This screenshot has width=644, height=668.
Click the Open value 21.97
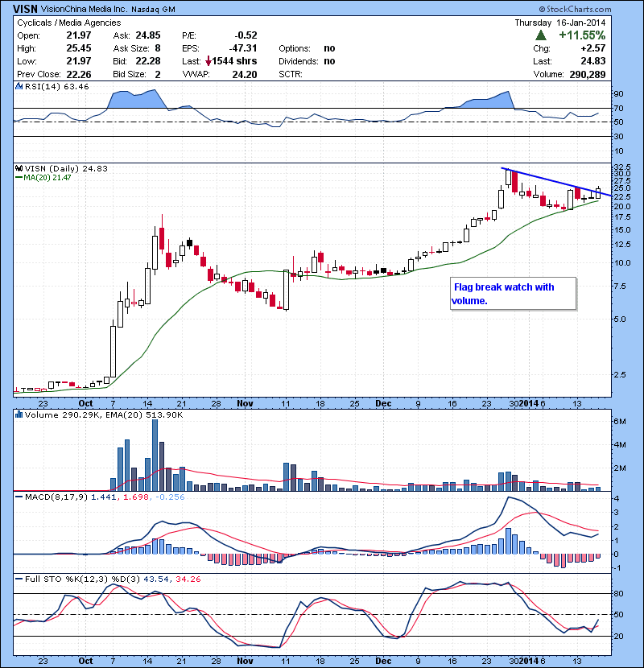tap(79, 35)
